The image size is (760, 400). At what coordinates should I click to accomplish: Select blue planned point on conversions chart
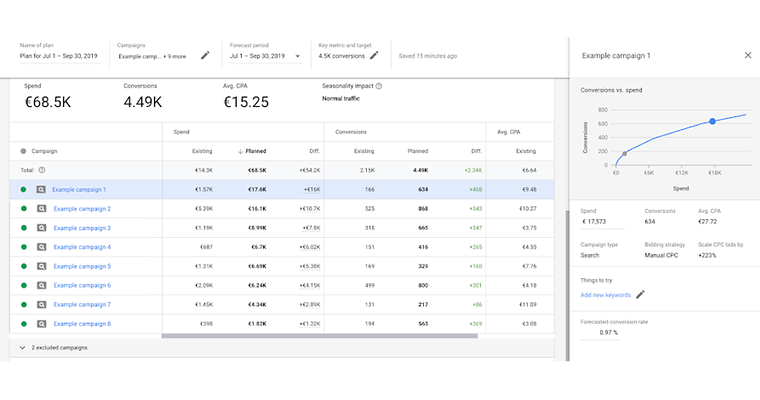[x=712, y=121]
